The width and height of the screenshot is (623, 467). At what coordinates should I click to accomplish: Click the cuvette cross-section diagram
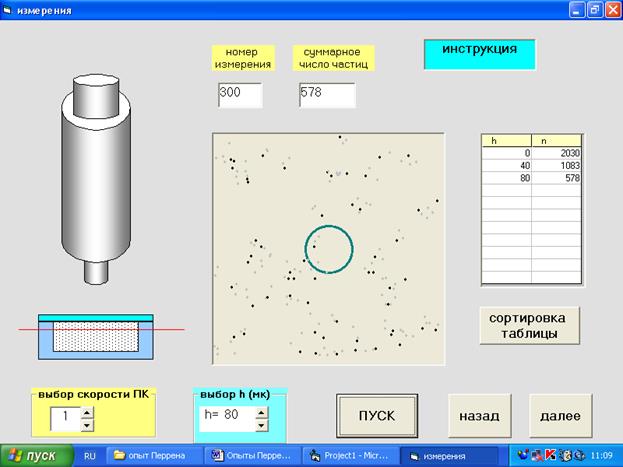point(96,337)
